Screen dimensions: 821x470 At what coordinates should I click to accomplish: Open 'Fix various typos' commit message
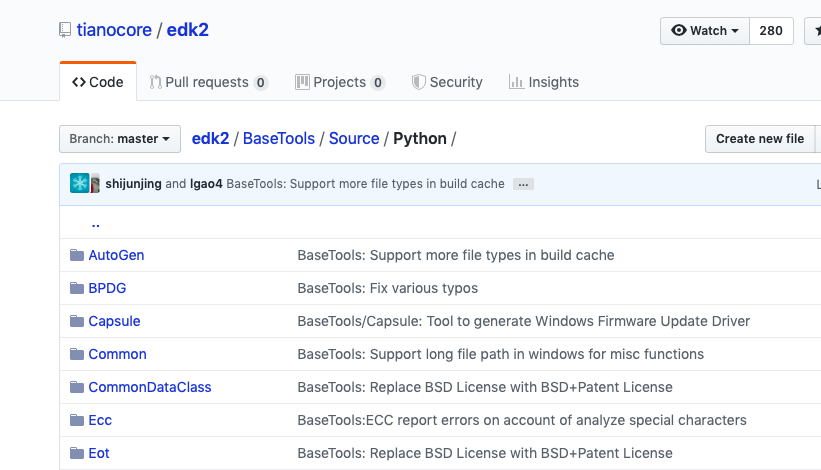point(387,288)
